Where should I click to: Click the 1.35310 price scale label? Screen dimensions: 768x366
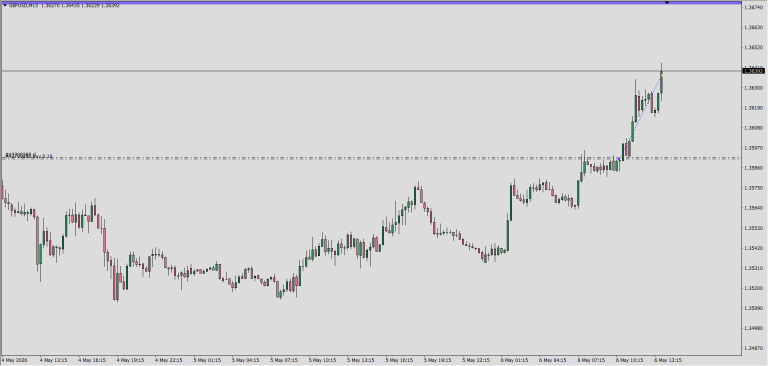click(x=754, y=268)
